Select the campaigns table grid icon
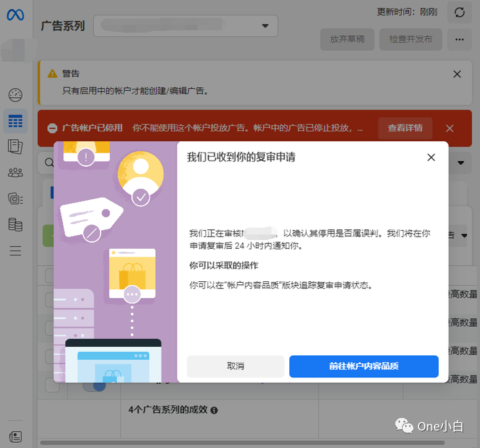This screenshot has width=480, height=448. point(15,121)
